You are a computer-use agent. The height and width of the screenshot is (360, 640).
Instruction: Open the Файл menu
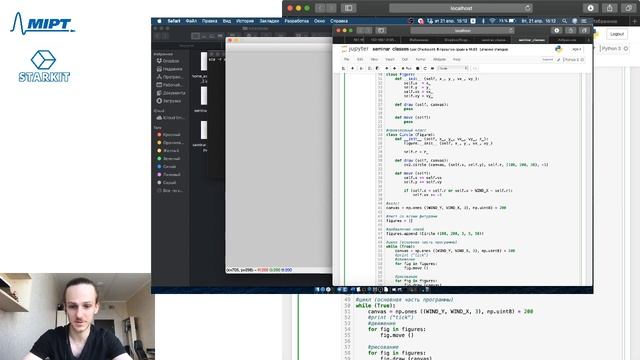(191, 21)
